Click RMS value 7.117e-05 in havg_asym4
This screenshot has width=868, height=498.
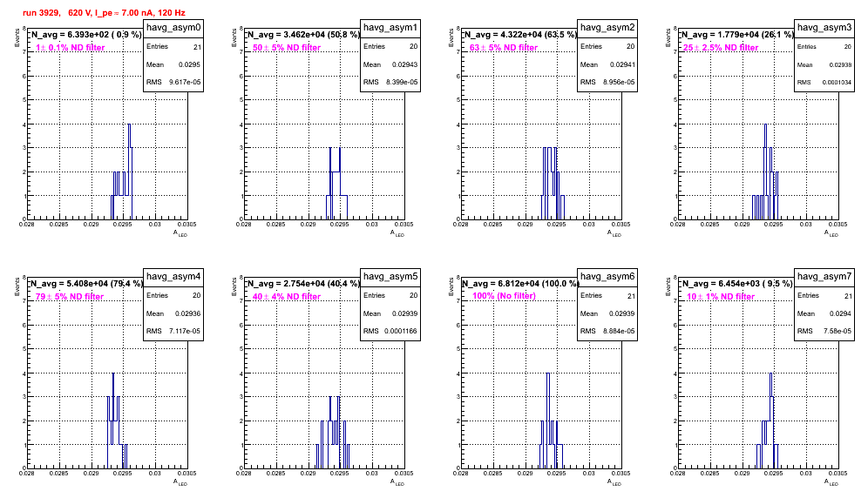tap(185, 331)
